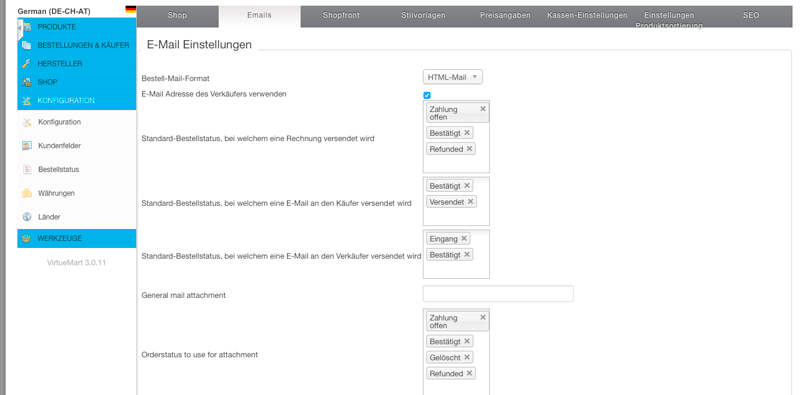Viewport: 800px width, 395px height.
Task: Select the Emails tab
Action: click(x=259, y=16)
